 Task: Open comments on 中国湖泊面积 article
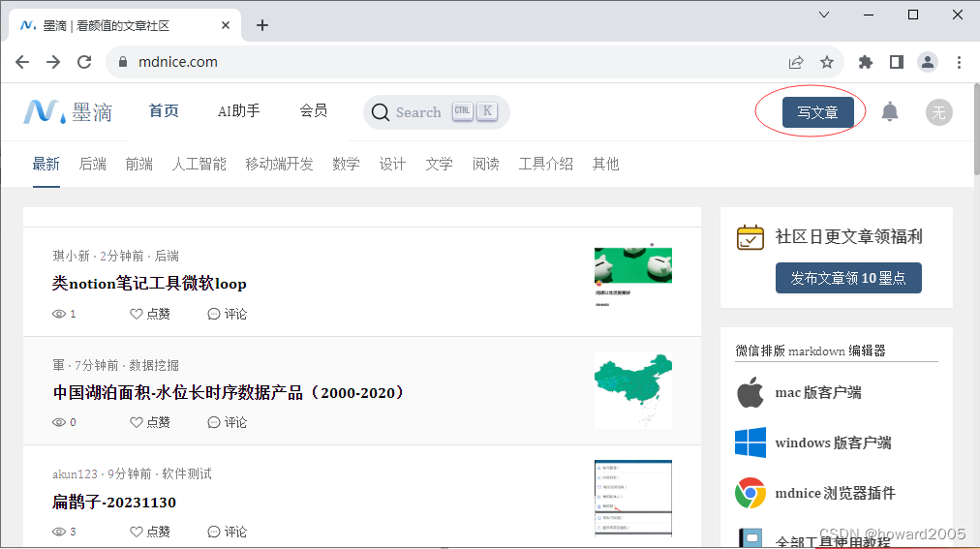tap(227, 422)
